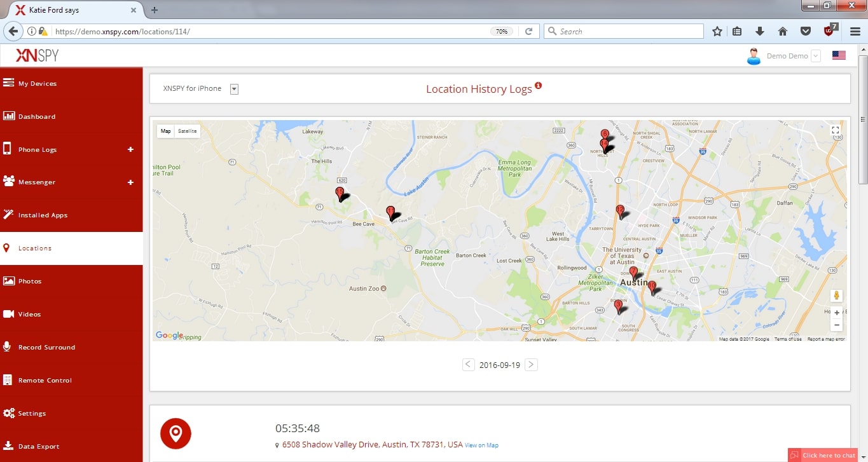Click the red location pin icon for 05:35:48

(176, 433)
